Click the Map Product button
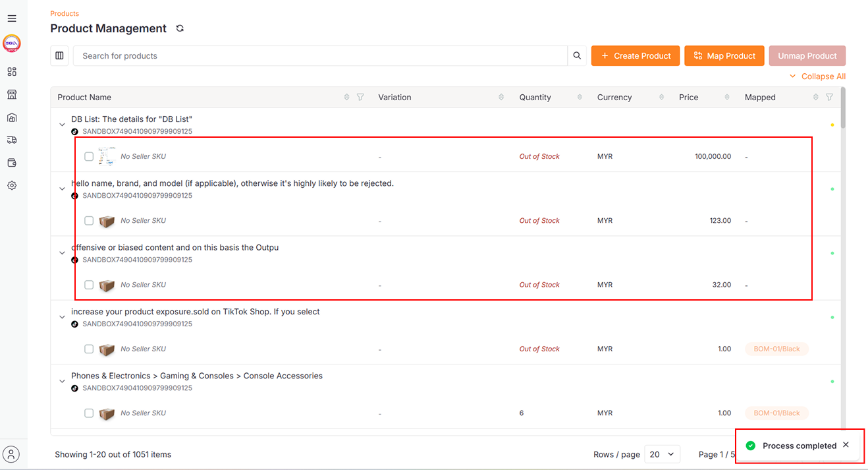 (x=724, y=56)
